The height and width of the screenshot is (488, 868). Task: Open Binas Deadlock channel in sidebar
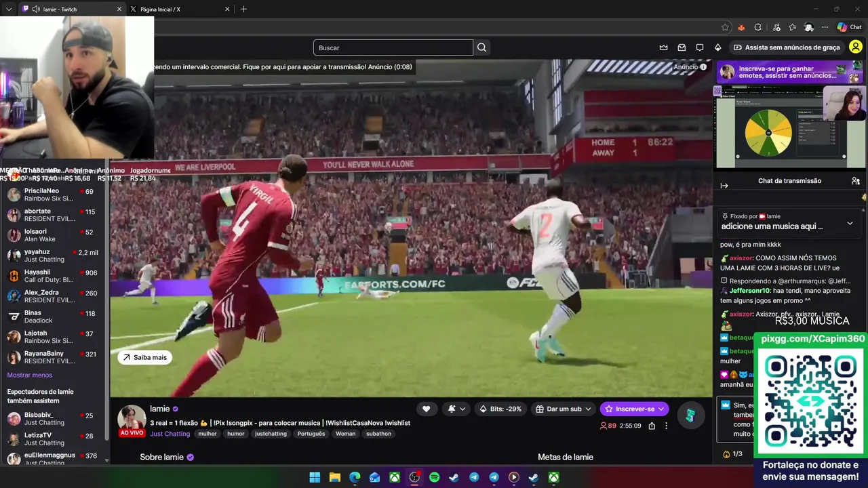tap(54, 317)
